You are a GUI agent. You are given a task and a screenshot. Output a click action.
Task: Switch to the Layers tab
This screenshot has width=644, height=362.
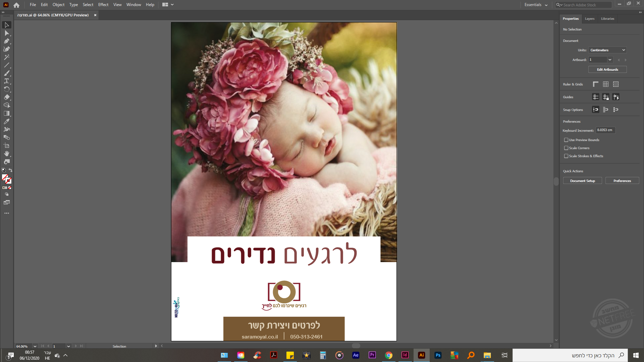(x=589, y=19)
